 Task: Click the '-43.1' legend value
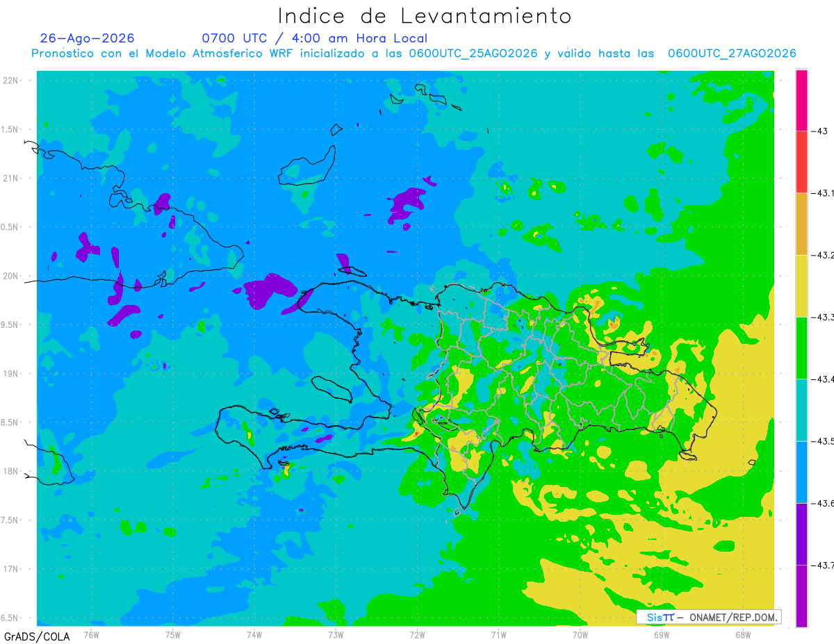821,193
